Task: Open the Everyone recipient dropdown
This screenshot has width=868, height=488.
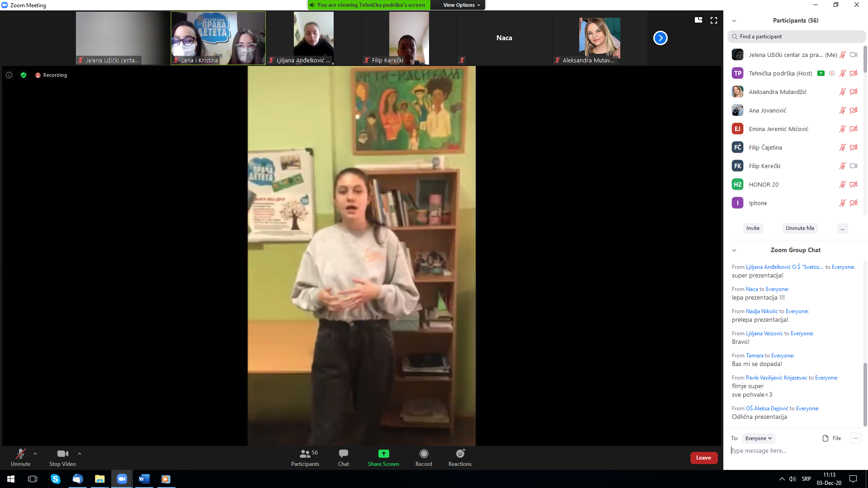Action: click(759, 438)
